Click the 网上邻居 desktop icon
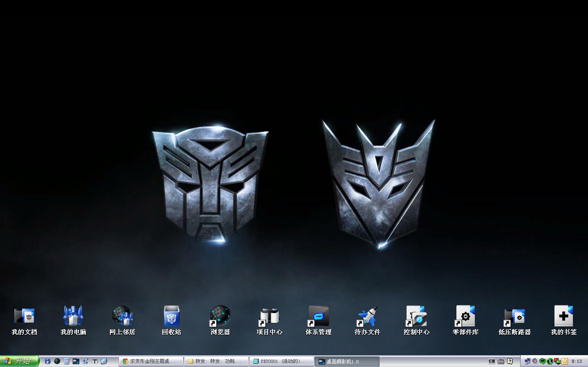 [122, 316]
